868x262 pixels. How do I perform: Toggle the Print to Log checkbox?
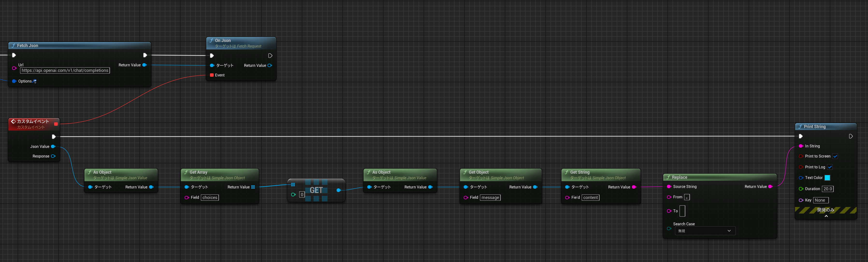tap(830, 167)
